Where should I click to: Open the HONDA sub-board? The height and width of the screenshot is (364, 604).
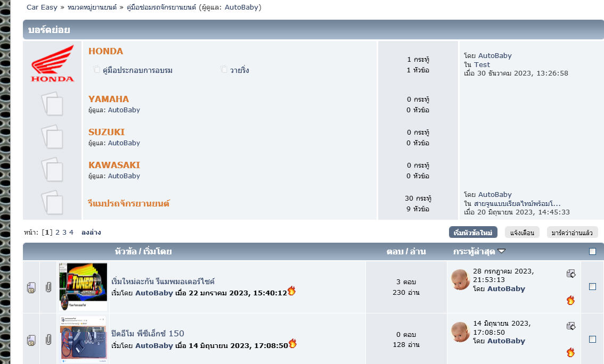pyautogui.click(x=105, y=51)
